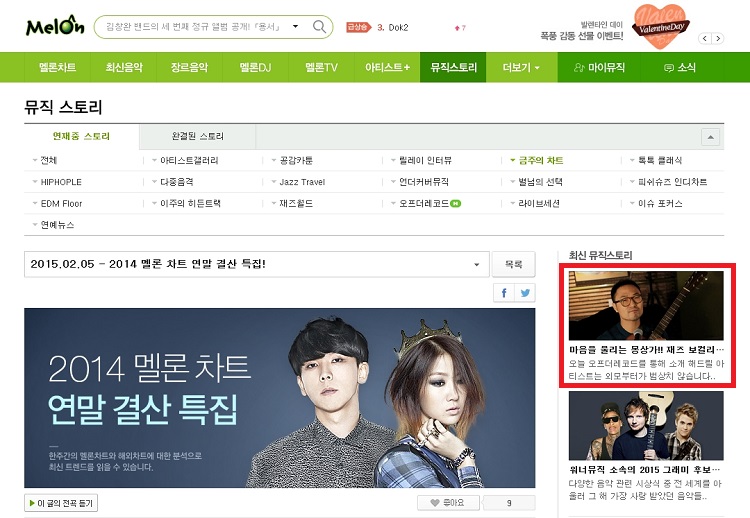
Task: Select HIPHOPLE category
Action: coord(61,182)
